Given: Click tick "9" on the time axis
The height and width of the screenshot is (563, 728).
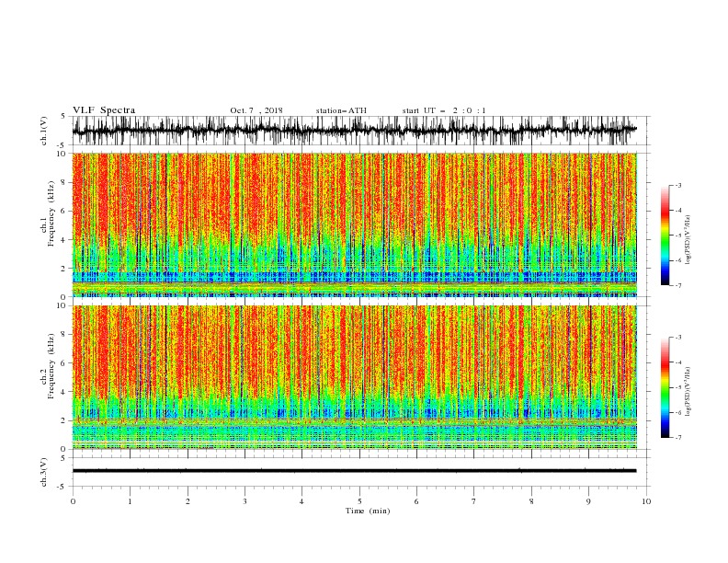Looking at the screenshot, I should tap(588, 501).
